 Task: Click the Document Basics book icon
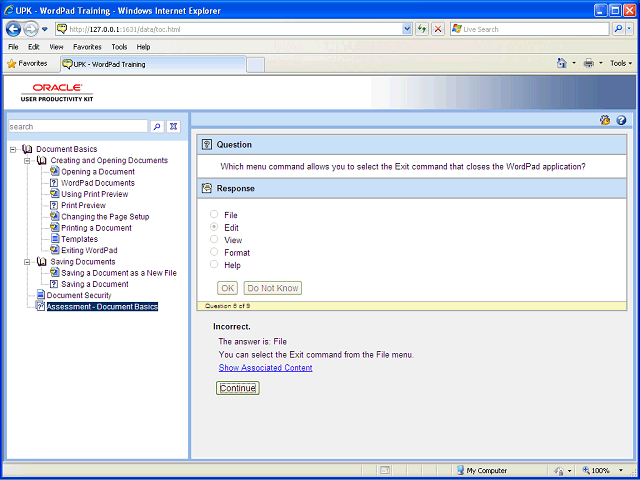[27, 149]
